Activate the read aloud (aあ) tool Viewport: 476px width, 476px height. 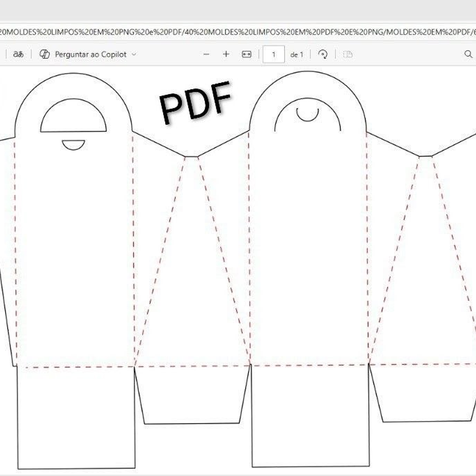[18, 54]
